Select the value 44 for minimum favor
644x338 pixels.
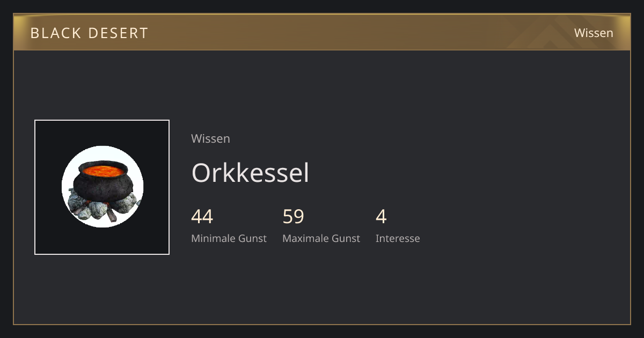[202, 216]
